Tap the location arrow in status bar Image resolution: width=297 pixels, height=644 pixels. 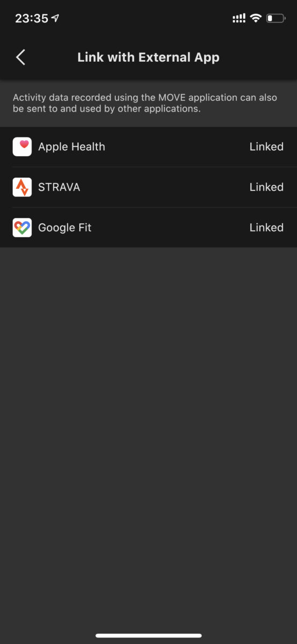(x=56, y=18)
